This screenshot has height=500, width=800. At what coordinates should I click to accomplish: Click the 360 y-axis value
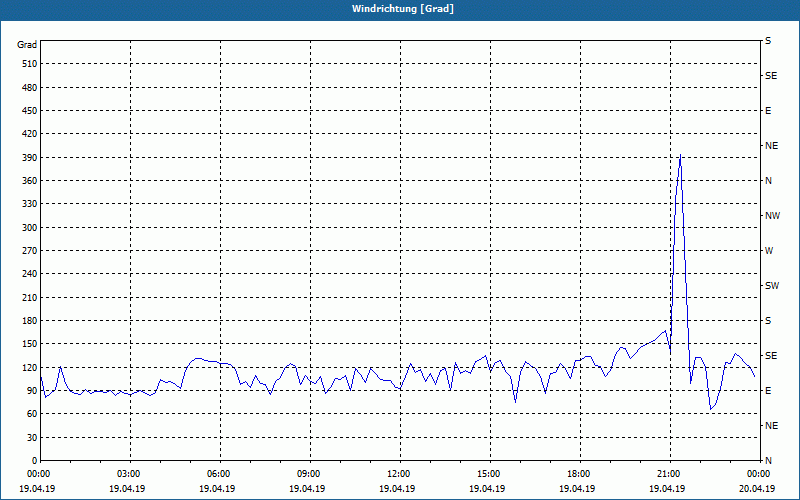30,181
